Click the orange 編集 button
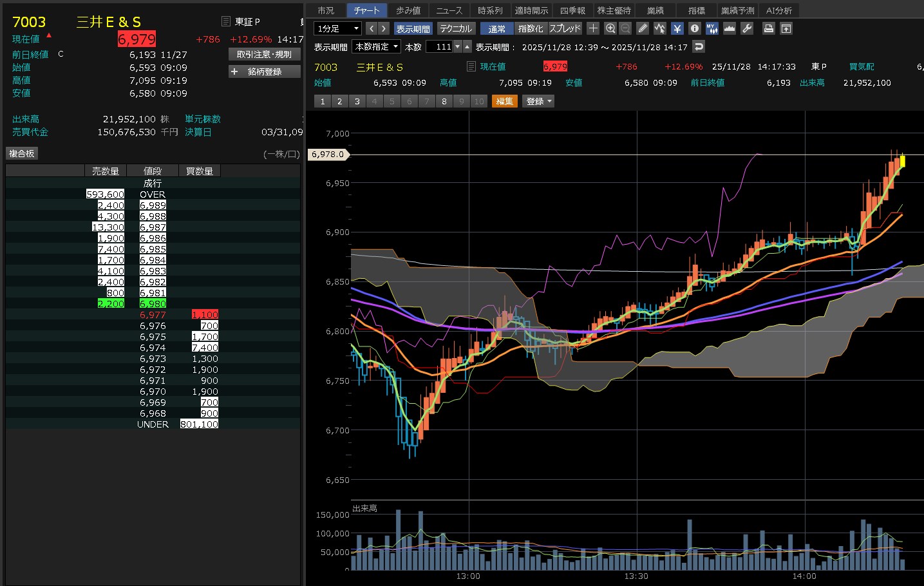Viewport: 924px width, 586px height. (x=505, y=101)
